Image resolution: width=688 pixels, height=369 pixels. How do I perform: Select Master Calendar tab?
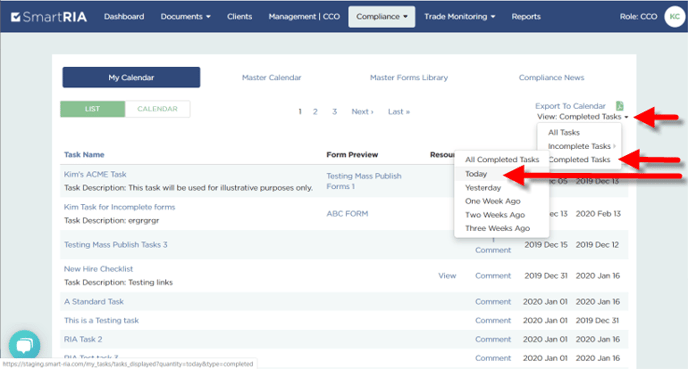[272, 78]
